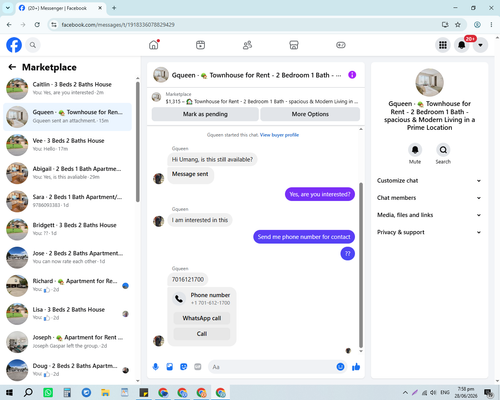This screenshot has height=400, width=500.
Task: Expand Chat members section
Action: 429,198
